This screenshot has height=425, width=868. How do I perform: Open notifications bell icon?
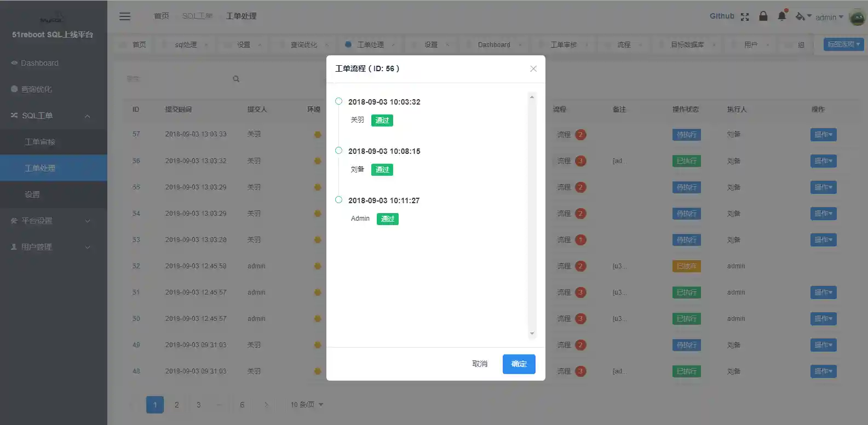(x=782, y=16)
